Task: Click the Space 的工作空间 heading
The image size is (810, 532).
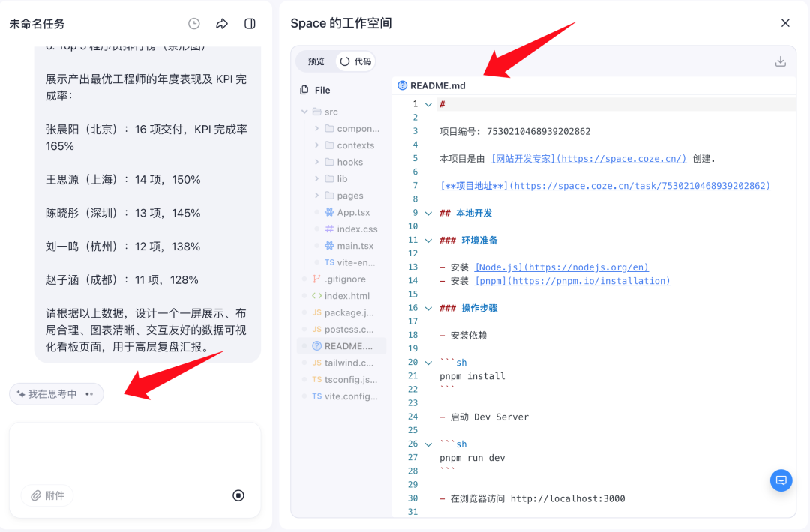Action: [x=341, y=23]
